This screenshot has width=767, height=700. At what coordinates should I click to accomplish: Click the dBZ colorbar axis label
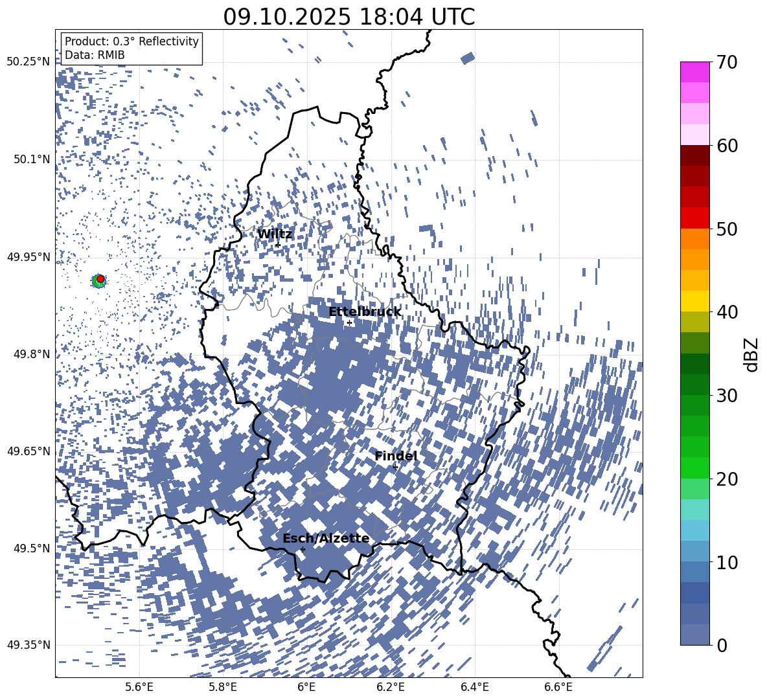point(751,354)
